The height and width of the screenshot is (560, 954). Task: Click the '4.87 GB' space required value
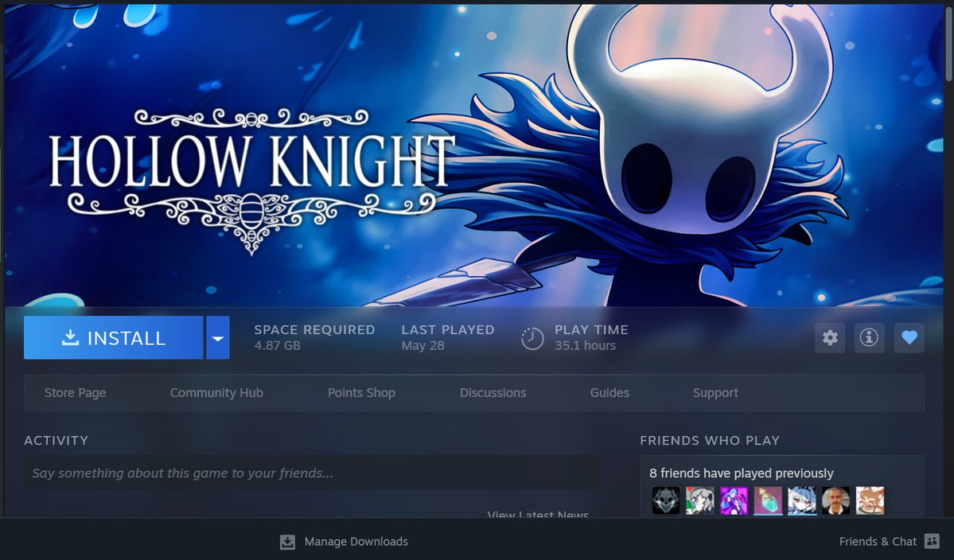[277, 345]
